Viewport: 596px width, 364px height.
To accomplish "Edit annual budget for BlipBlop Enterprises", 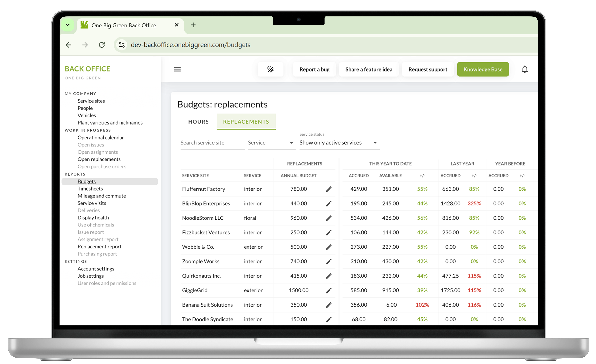I will click(329, 204).
